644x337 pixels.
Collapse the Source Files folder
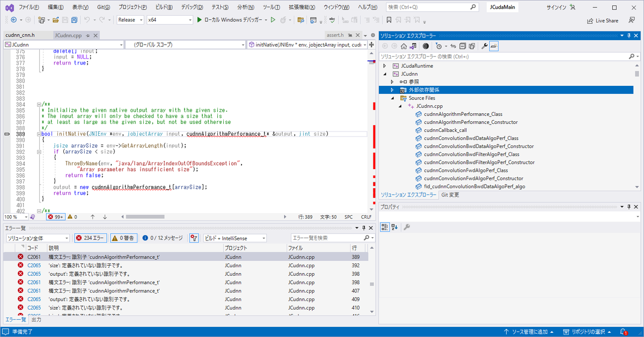pos(392,98)
